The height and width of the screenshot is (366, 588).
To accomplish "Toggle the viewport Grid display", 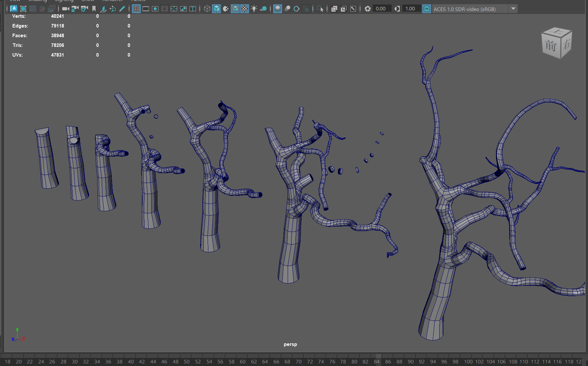I will pos(136,9).
